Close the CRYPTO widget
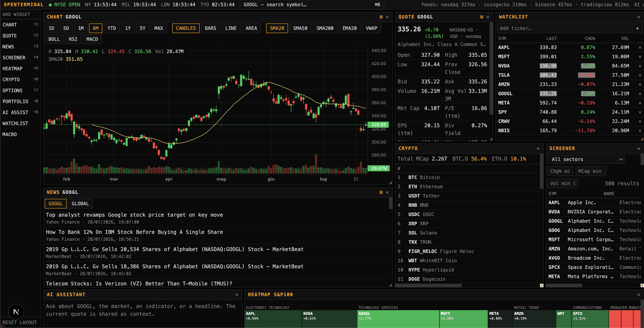 538,149
